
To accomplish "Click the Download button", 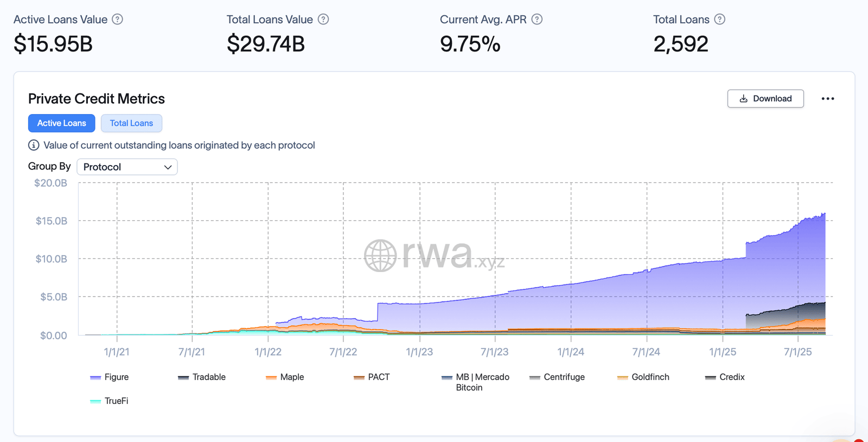I will [765, 98].
